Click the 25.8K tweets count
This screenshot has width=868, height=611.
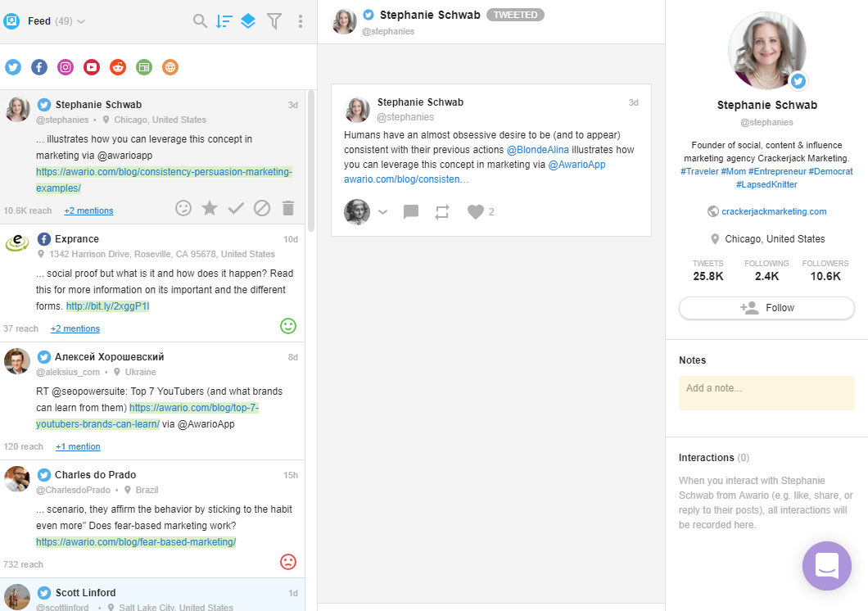708,276
